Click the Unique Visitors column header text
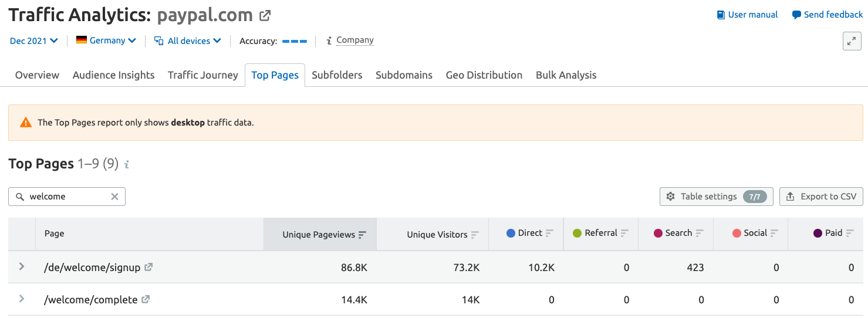The height and width of the screenshot is (318, 868). click(x=437, y=235)
